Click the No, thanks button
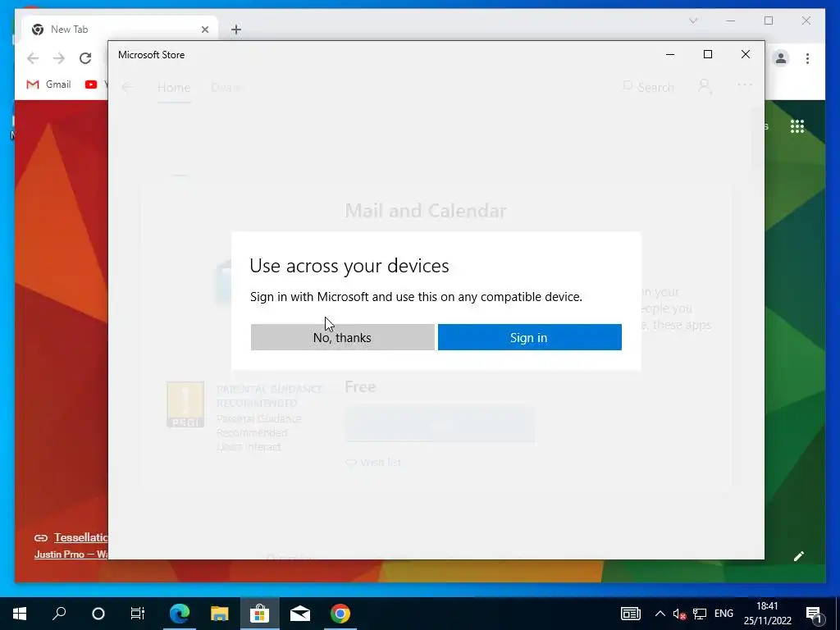840x630 pixels. (x=342, y=337)
